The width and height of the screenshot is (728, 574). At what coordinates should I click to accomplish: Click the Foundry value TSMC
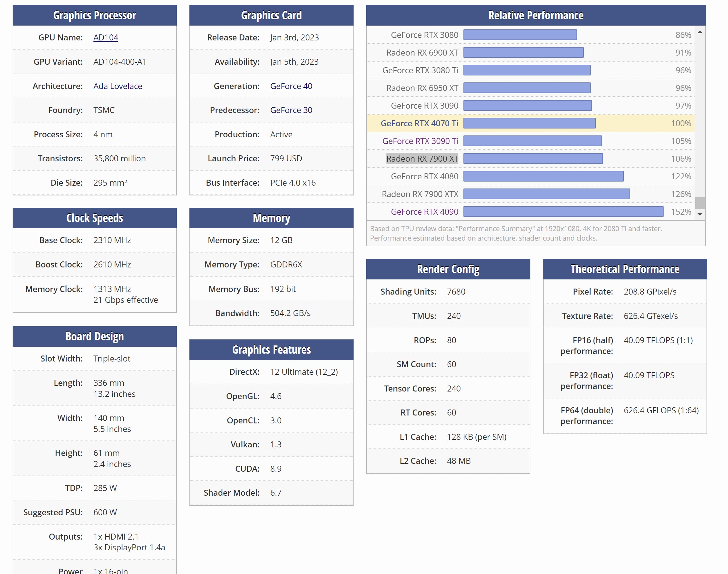104,110
